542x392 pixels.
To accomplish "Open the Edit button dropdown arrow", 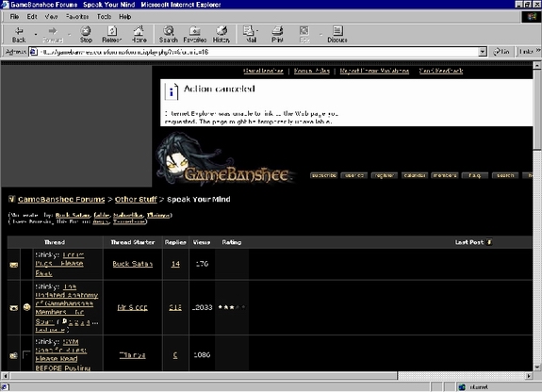I will pyautogui.click(x=320, y=35).
